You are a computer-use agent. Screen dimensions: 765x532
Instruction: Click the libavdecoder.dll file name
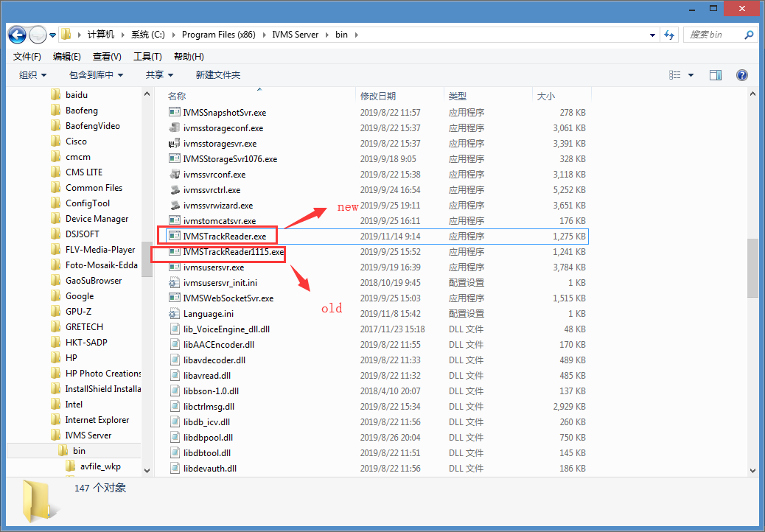click(x=214, y=360)
